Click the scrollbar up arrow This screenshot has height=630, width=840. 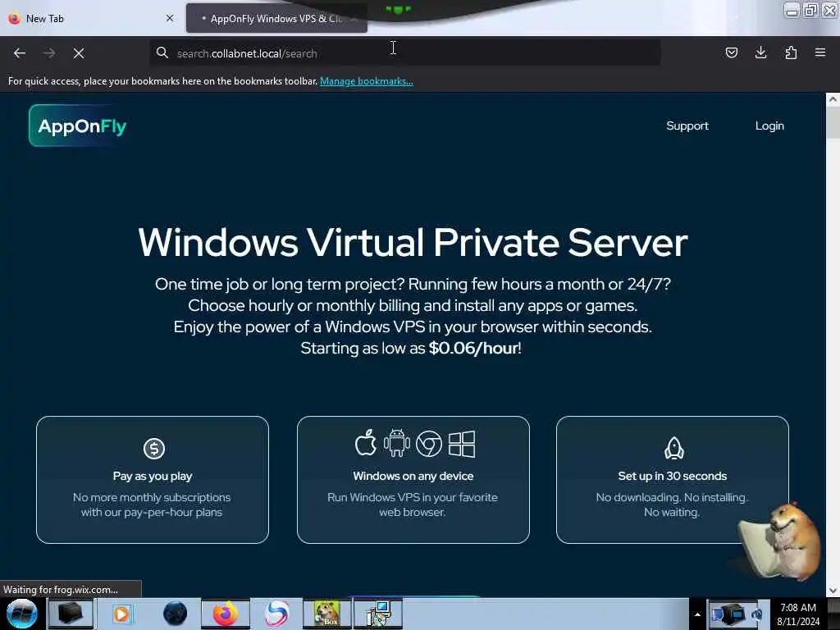[x=833, y=99]
